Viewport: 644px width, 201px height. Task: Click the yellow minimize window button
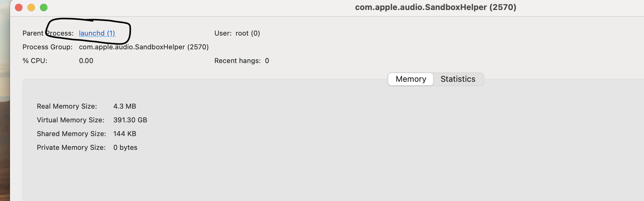pos(31,7)
